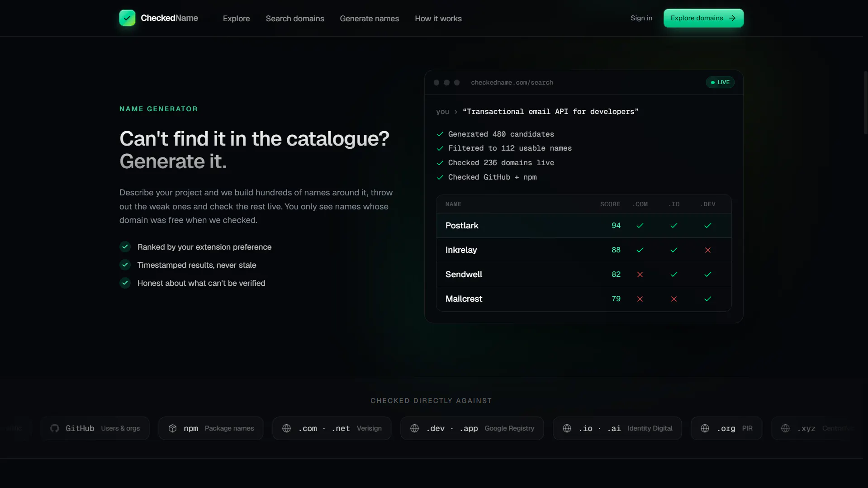The width and height of the screenshot is (868, 488).
Task: Click check icon beside Timestamped results, never stale
Action: (125, 265)
